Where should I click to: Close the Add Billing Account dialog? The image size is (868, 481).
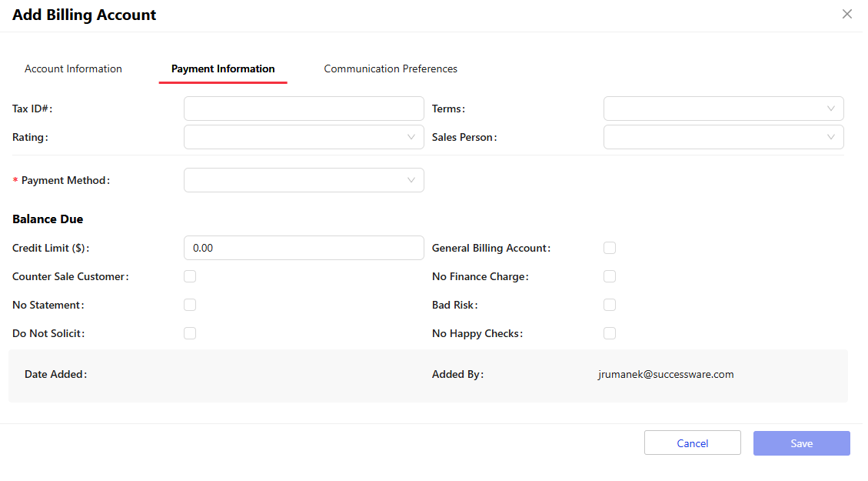tap(846, 14)
